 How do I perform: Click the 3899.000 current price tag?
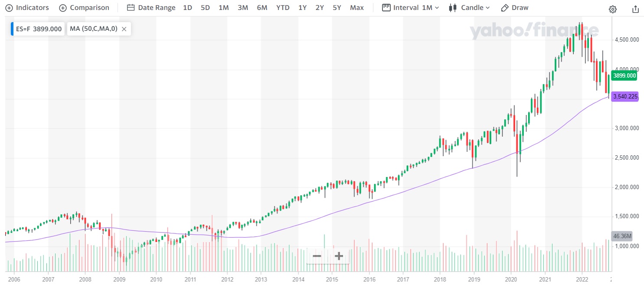pyautogui.click(x=624, y=75)
